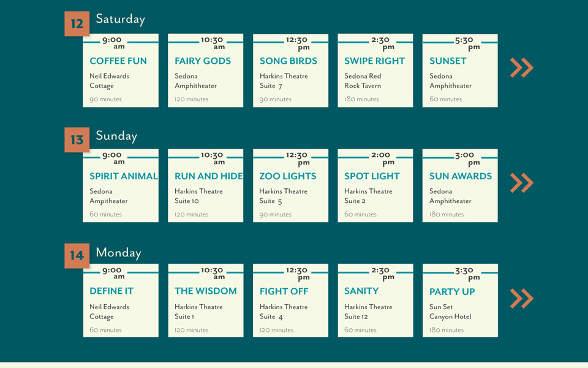The height and width of the screenshot is (368, 588).
Task: Click the double-chevron arrow for Monday's row
Action: [x=521, y=298]
